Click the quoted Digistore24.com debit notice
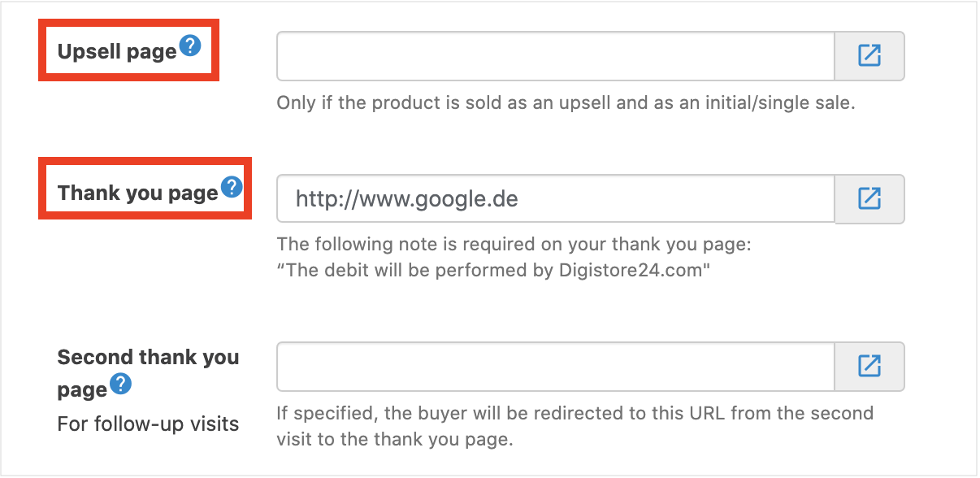 [493, 271]
